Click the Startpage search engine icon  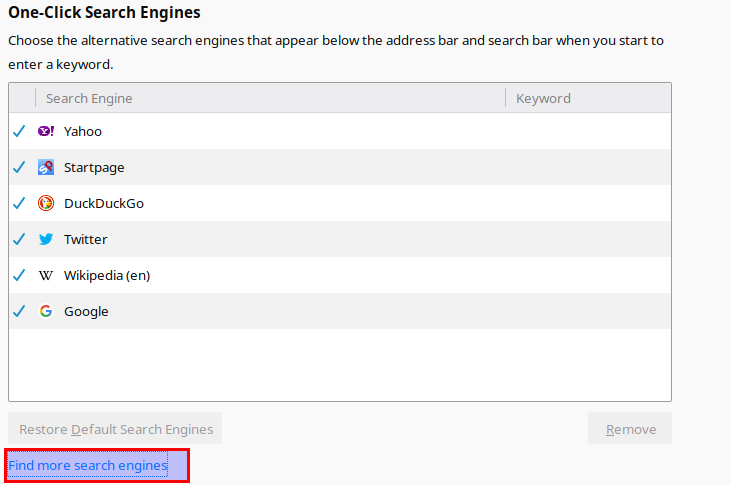46,167
